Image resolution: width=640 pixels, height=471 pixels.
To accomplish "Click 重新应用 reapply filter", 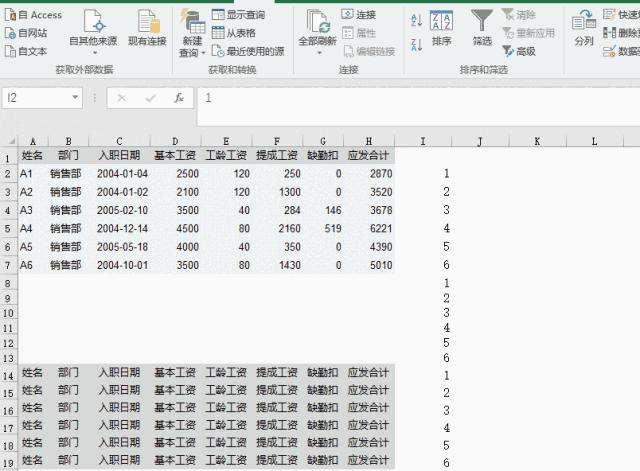I will tap(528, 33).
